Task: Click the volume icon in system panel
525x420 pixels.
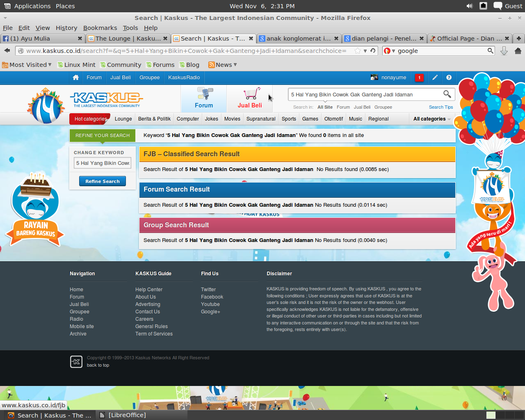Action: point(469,6)
